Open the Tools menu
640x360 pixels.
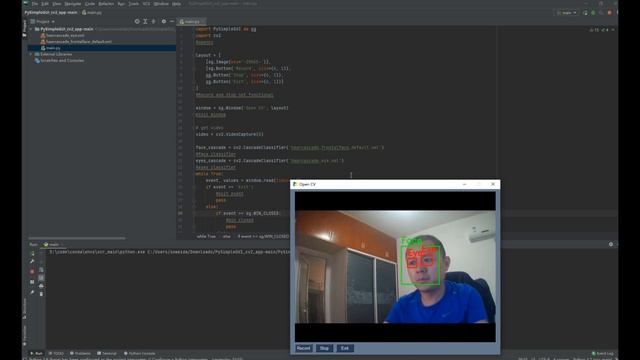click(x=133, y=4)
